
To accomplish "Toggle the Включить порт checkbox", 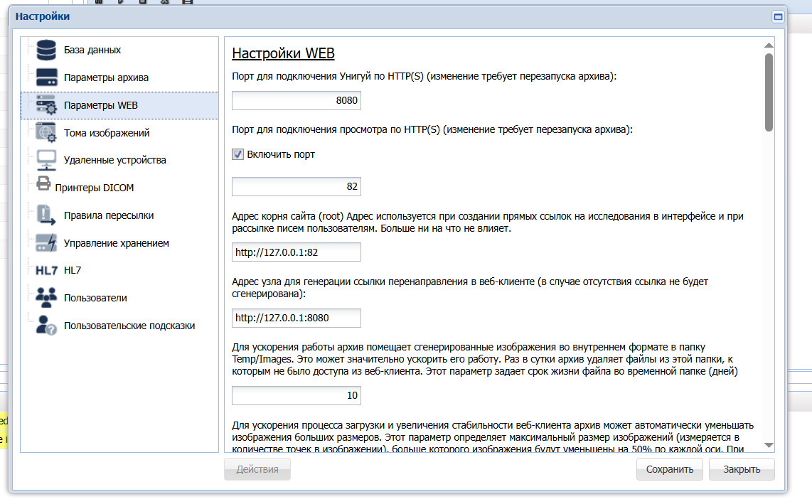I will tap(237, 154).
